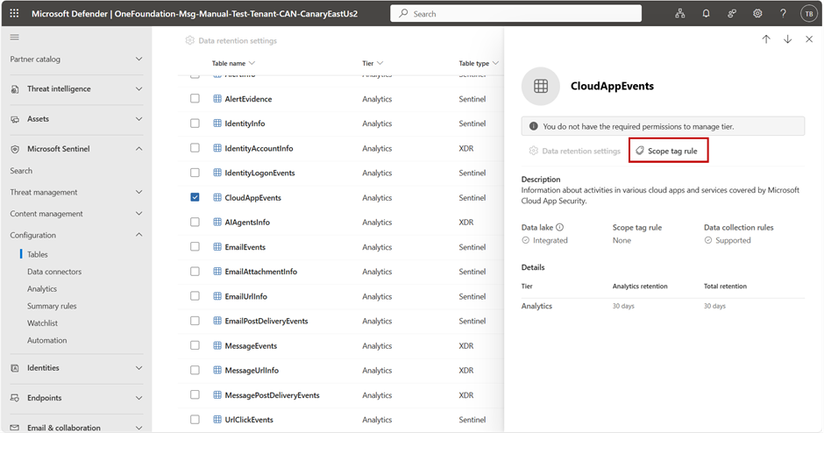The height and width of the screenshot is (453, 824).
Task: Uncheck the CloudAppEvents row checkbox
Action: (x=195, y=197)
